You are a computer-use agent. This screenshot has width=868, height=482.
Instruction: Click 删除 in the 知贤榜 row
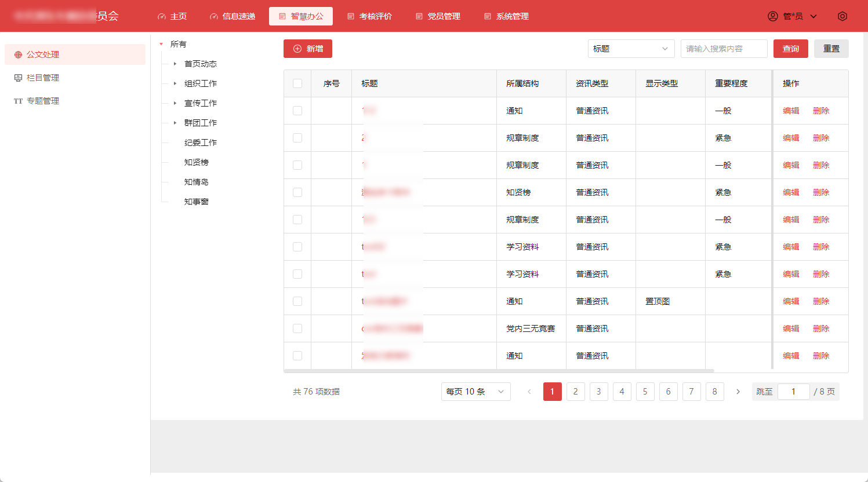click(821, 192)
